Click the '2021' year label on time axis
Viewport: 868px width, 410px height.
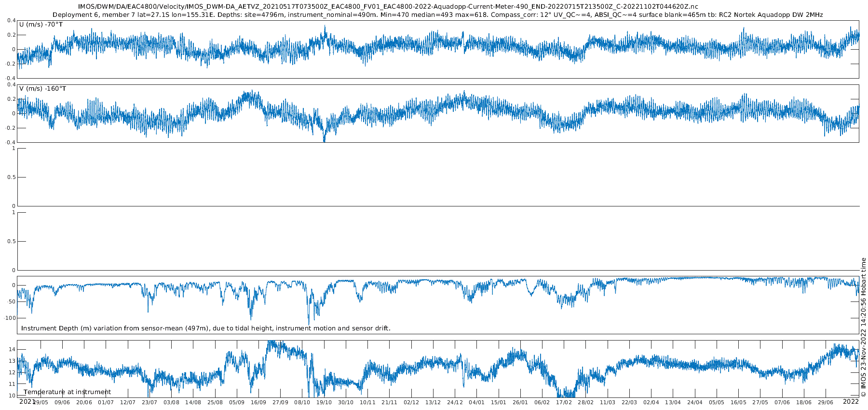click(27, 401)
